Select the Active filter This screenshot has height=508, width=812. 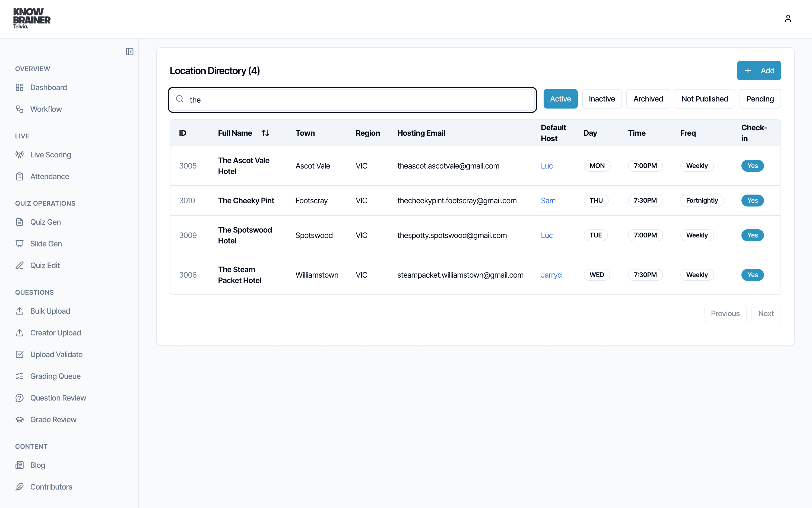point(560,99)
